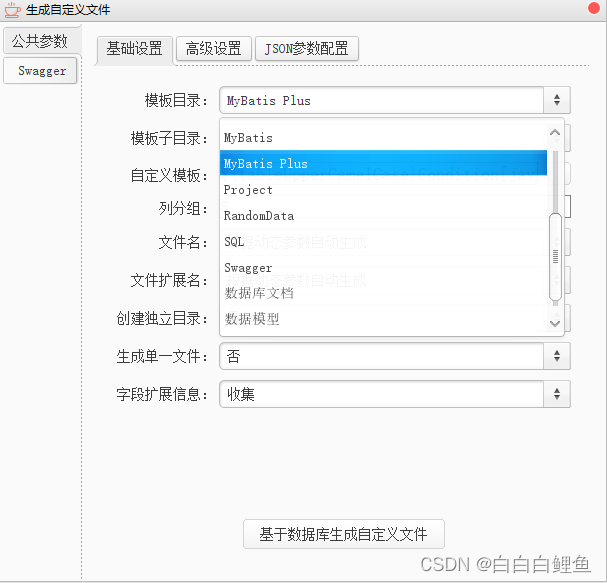Click the list scroll up arrow

555,132
